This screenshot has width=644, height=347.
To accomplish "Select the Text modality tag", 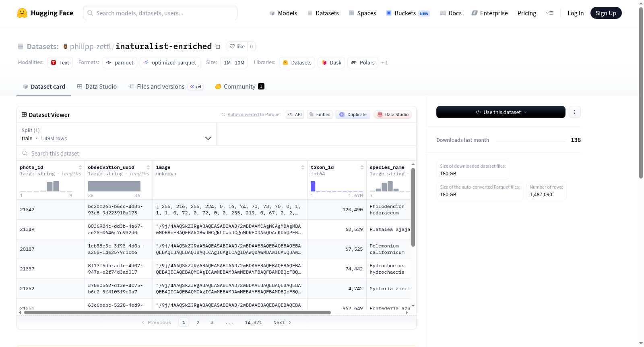I will click(60, 62).
